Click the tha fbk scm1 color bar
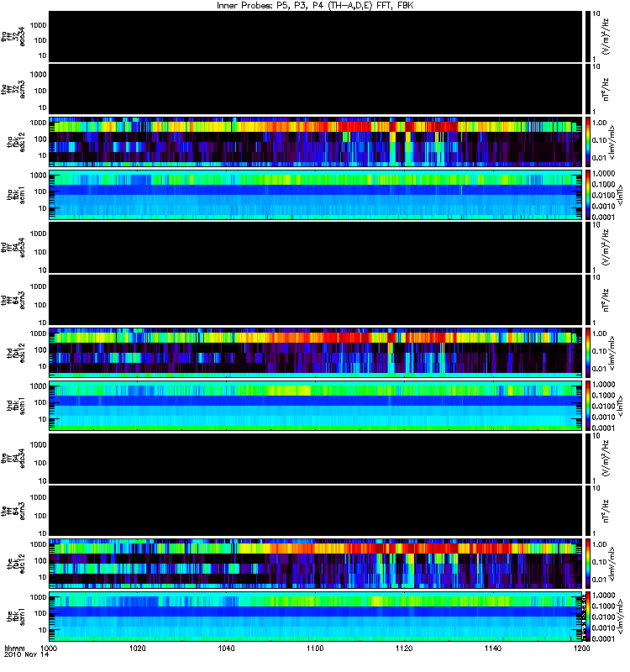Screen dimensions: 630x672 point(587,195)
